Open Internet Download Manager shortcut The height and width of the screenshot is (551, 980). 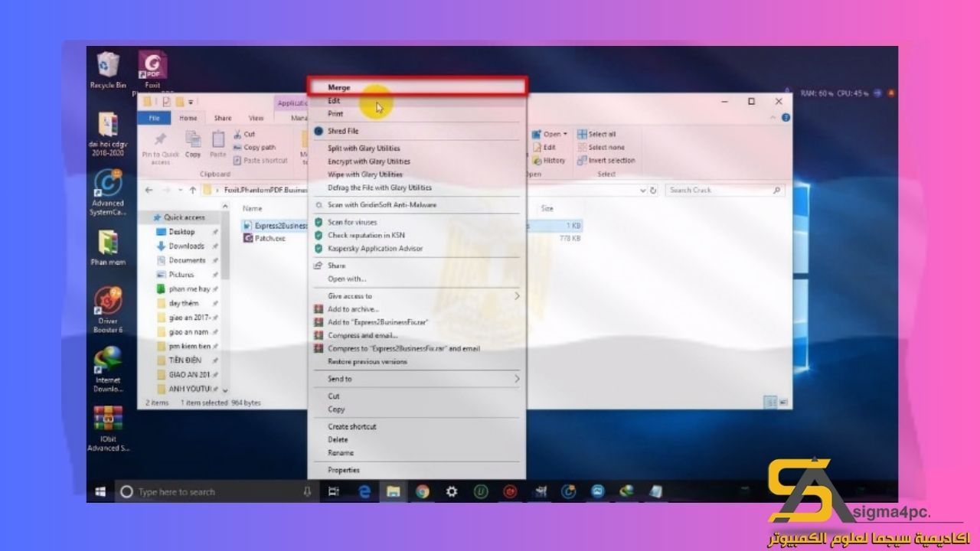[x=108, y=370]
